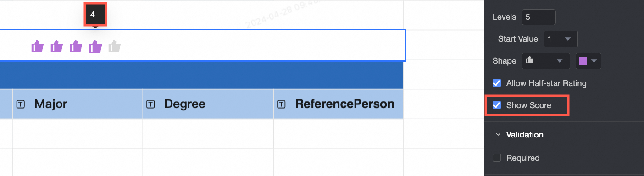Screen dimensions: 644x176
Task: Open the purple shape color dropdown
Action: coord(588,61)
